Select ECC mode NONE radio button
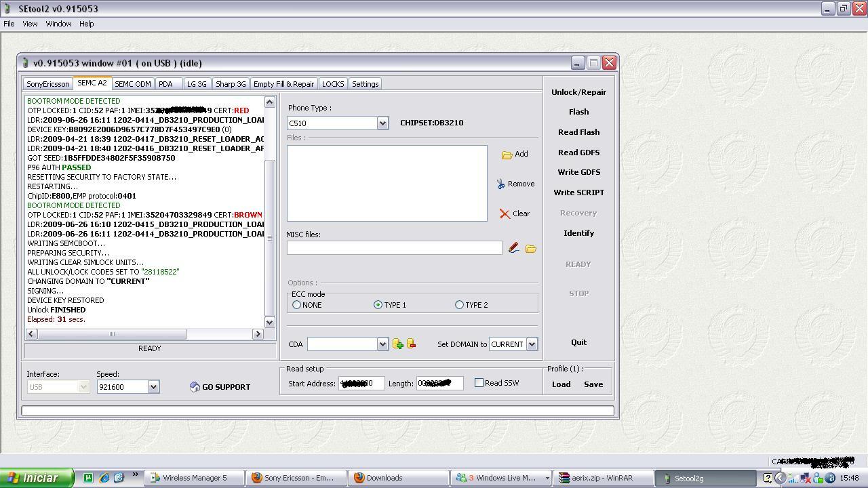This screenshot has width=868, height=488. 296,305
